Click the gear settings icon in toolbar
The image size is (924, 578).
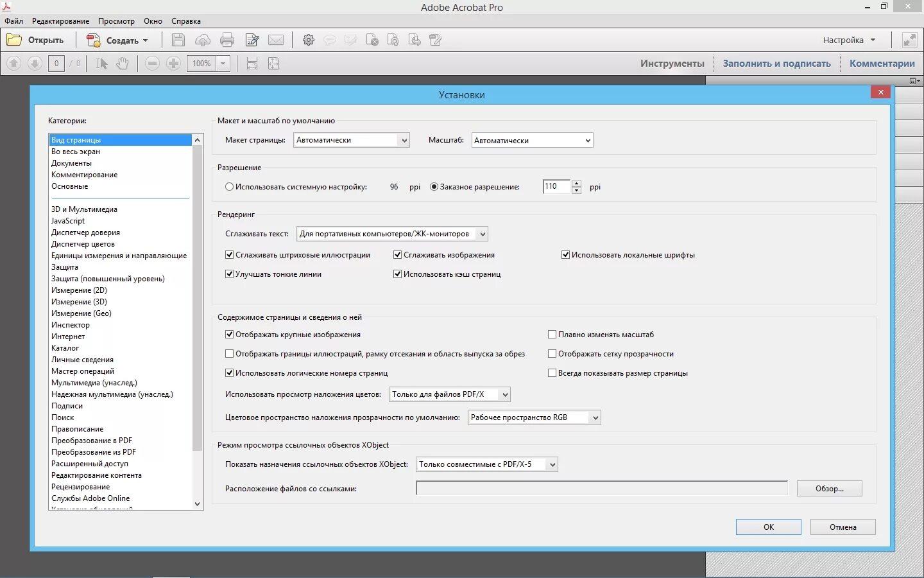[309, 40]
